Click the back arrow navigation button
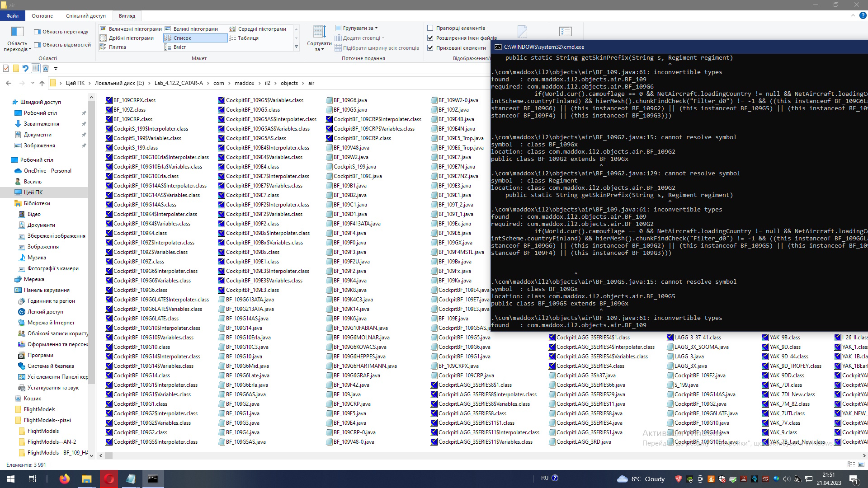Screen dimensions: 868x488 coord(9,83)
